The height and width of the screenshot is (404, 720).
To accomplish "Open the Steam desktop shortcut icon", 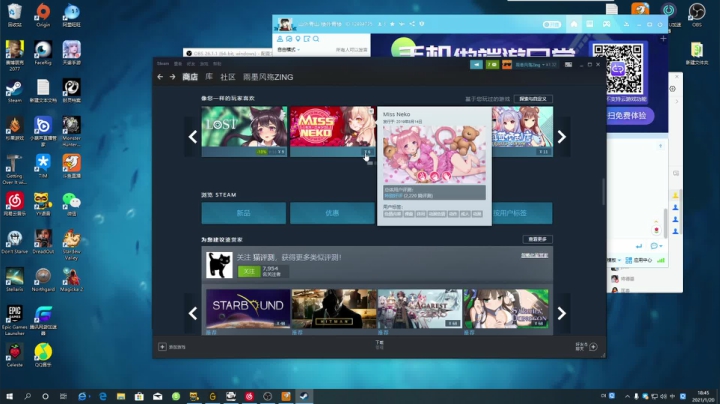I will (14, 91).
